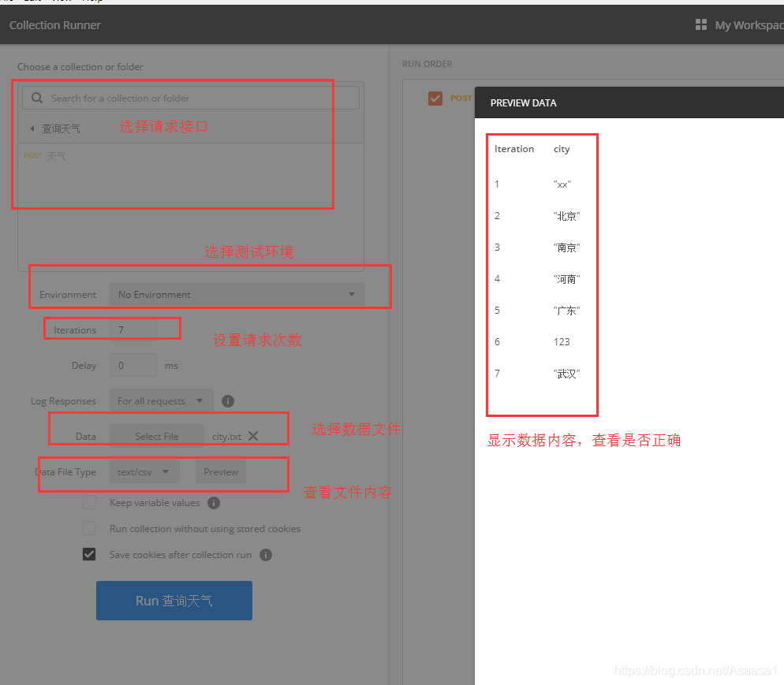Click the city.txt file name
This screenshot has height=685, width=784.
[226, 436]
